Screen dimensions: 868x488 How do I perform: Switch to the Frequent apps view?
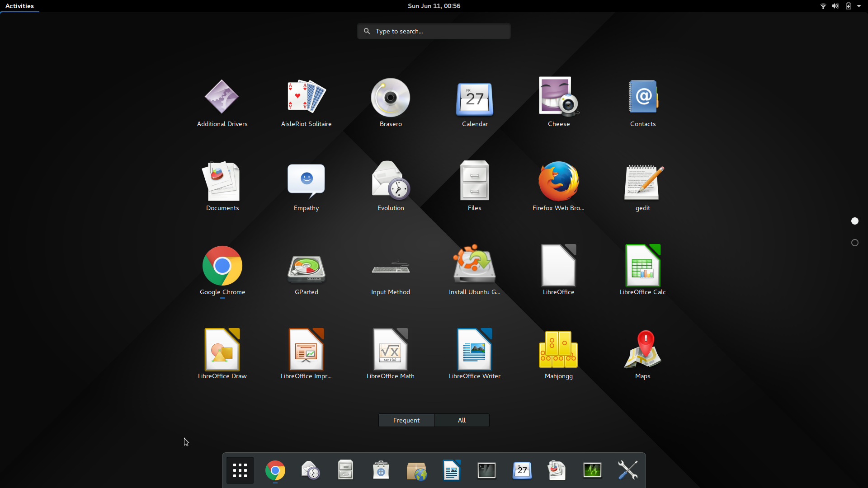[x=406, y=420]
